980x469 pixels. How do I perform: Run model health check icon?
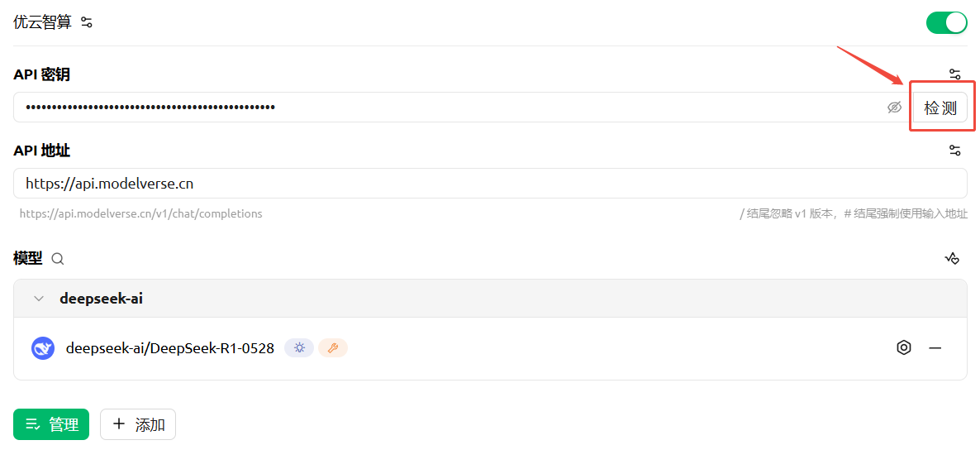(951, 258)
